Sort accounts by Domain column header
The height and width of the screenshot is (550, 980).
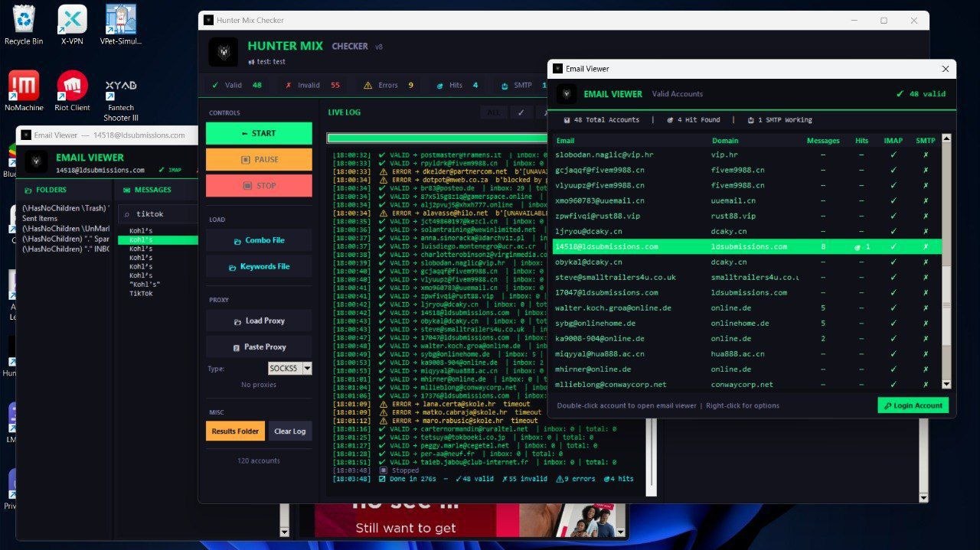725,141
